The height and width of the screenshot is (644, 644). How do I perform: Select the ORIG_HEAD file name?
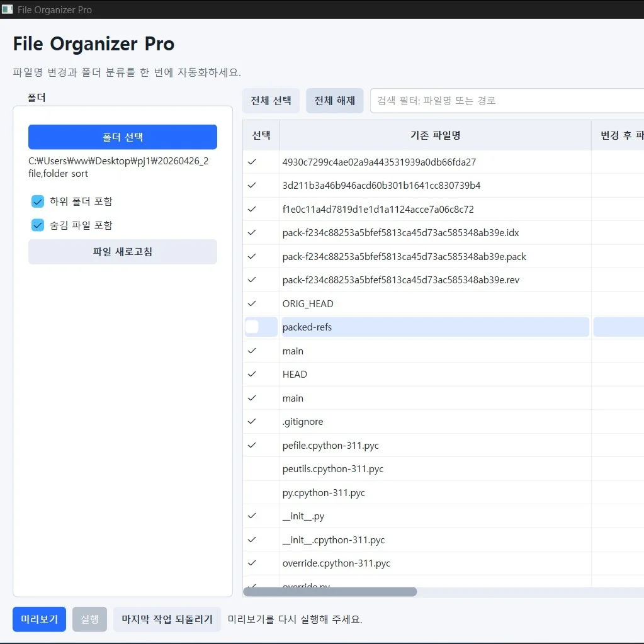click(308, 304)
